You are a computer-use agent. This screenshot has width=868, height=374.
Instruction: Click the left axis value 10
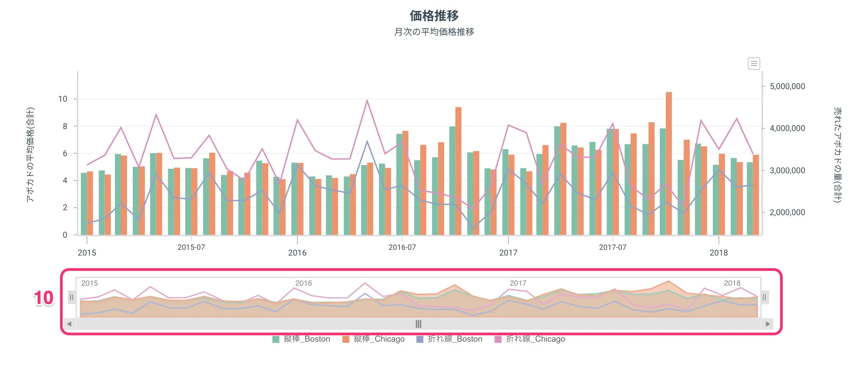click(x=62, y=99)
